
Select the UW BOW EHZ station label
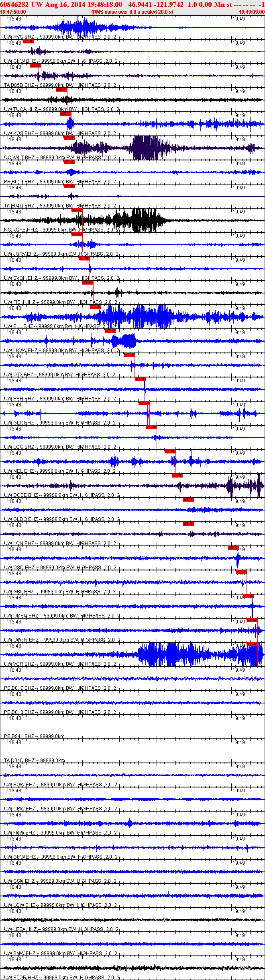20,785
